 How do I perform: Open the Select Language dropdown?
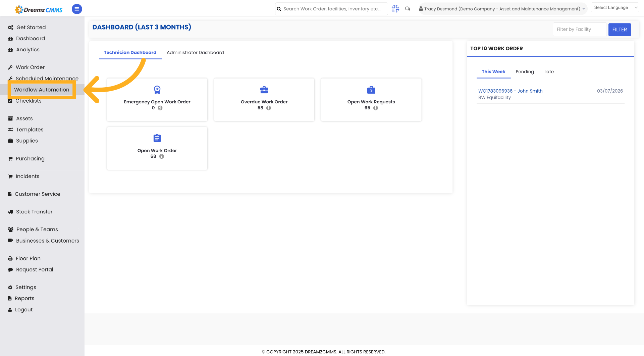click(x=615, y=7)
